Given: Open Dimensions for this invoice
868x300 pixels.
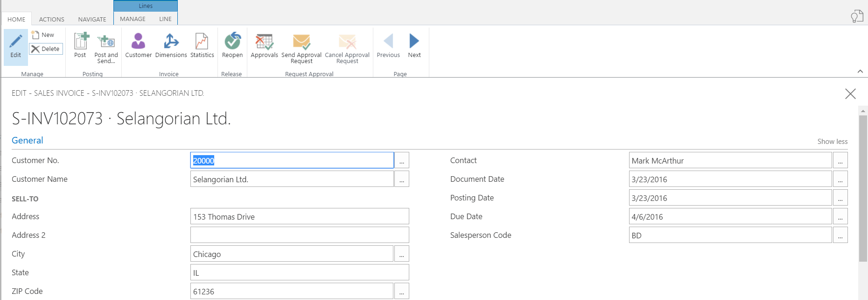Looking at the screenshot, I should (x=171, y=45).
